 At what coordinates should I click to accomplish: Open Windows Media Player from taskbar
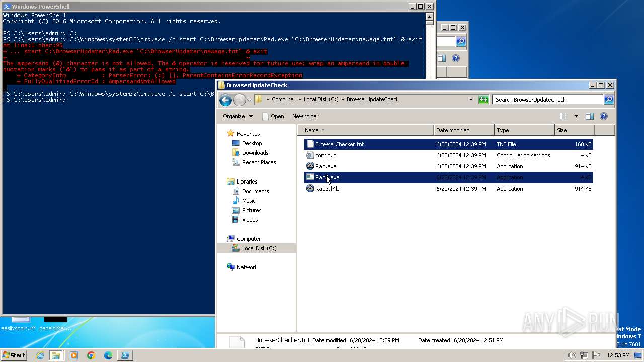click(x=73, y=355)
